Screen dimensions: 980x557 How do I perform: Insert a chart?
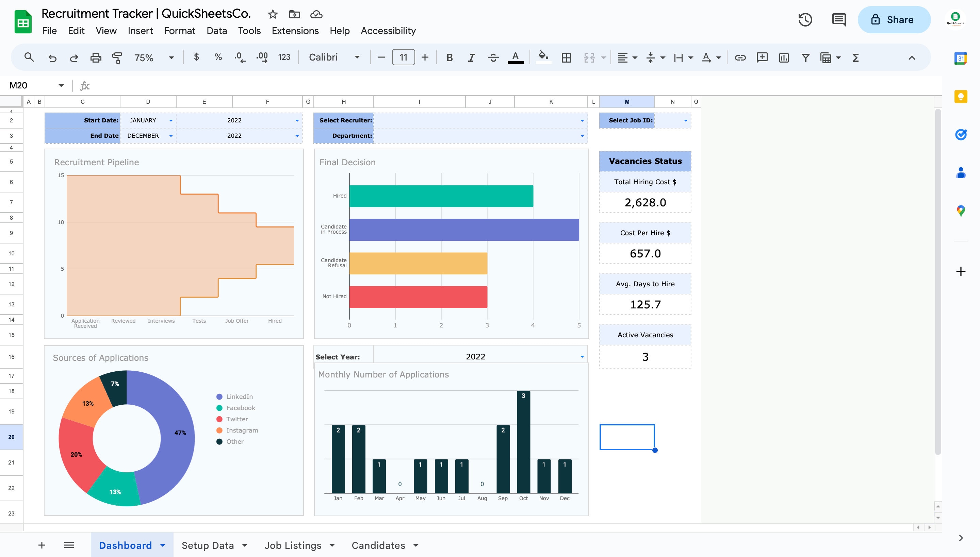coord(784,57)
